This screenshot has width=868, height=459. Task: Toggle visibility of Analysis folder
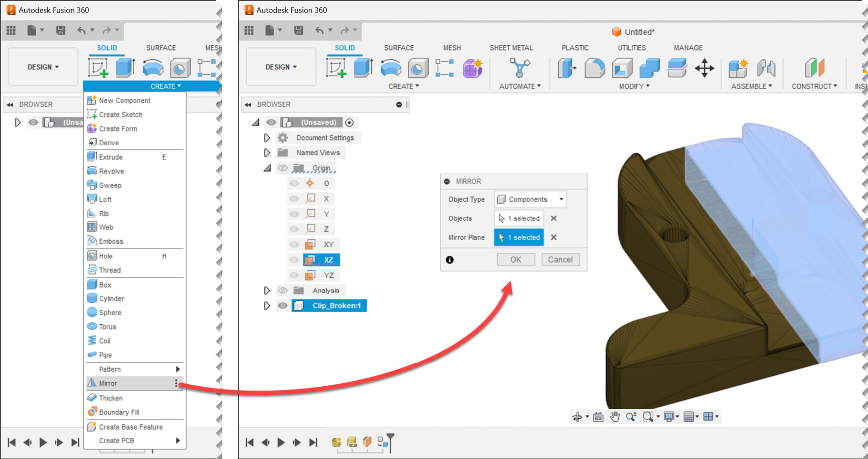[282, 290]
